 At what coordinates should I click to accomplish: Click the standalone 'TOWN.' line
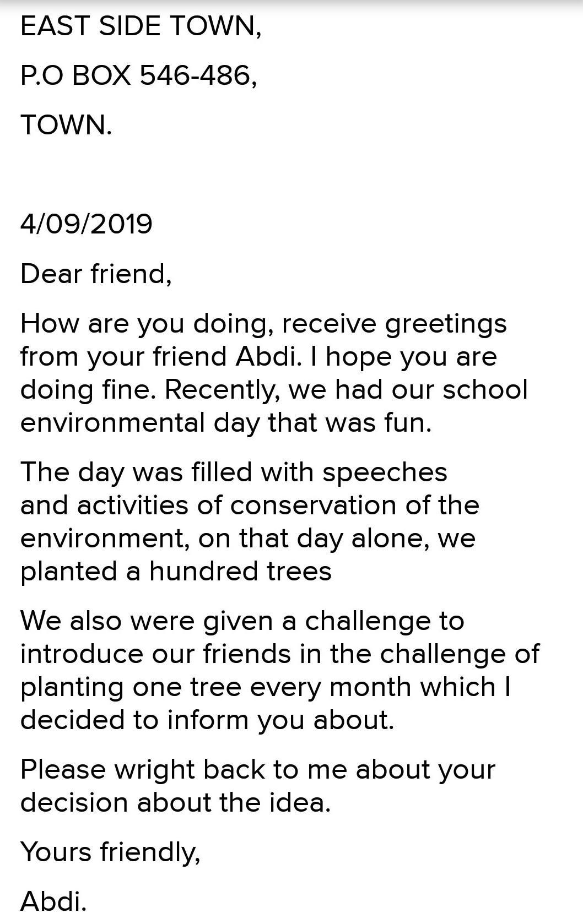pyautogui.click(x=66, y=125)
